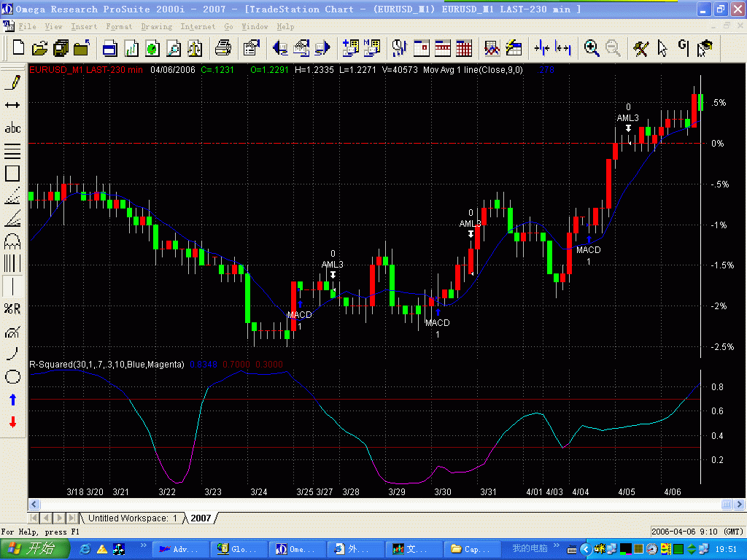The height and width of the screenshot is (560, 747).
Task: Click the G text cursor icon
Action: 683,47
